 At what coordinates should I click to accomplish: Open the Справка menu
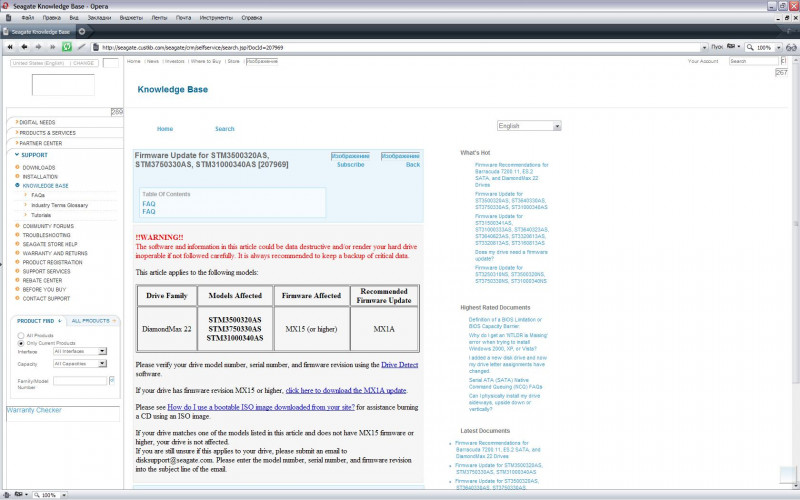click(252, 18)
